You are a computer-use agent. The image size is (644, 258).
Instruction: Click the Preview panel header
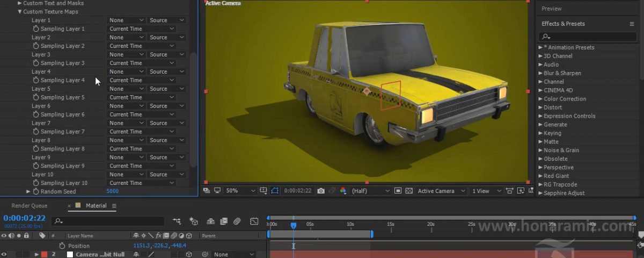[552, 9]
